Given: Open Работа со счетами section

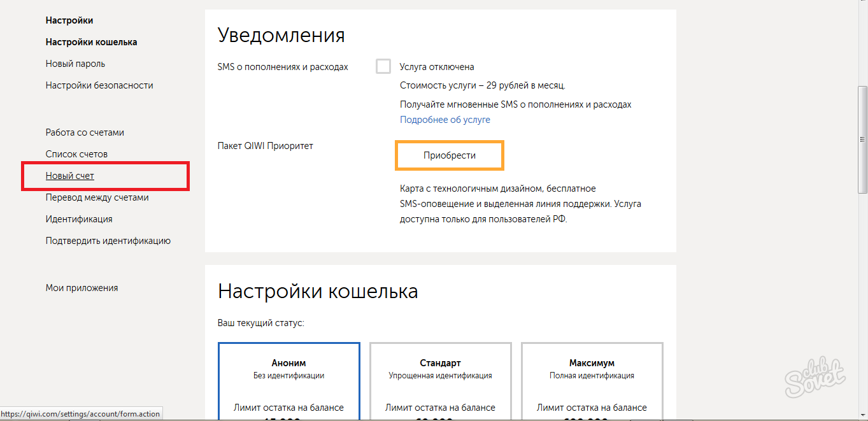Looking at the screenshot, I should 85,132.
